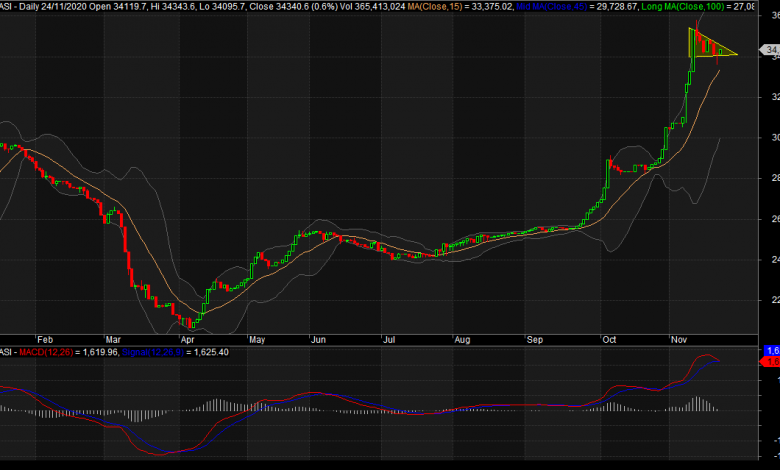Click the Nov label on the date axis
This screenshot has width=780, height=470.
coord(675,340)
